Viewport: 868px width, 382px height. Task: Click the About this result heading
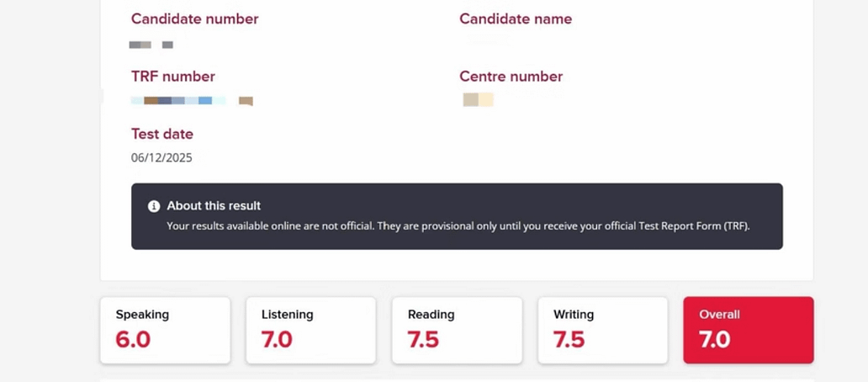pyautogui.click(x=214, y=206)
